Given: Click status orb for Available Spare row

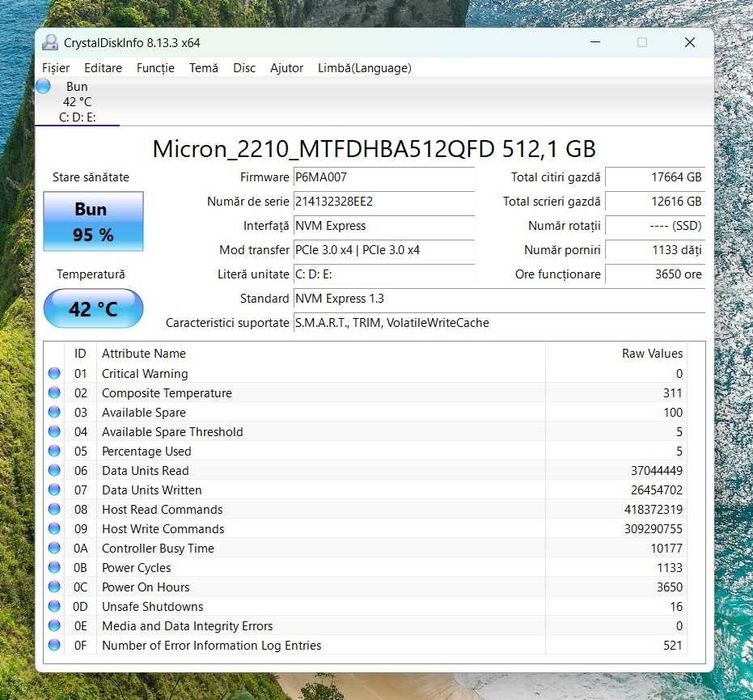Looking at the screenshot, I should tap(54, 412).
